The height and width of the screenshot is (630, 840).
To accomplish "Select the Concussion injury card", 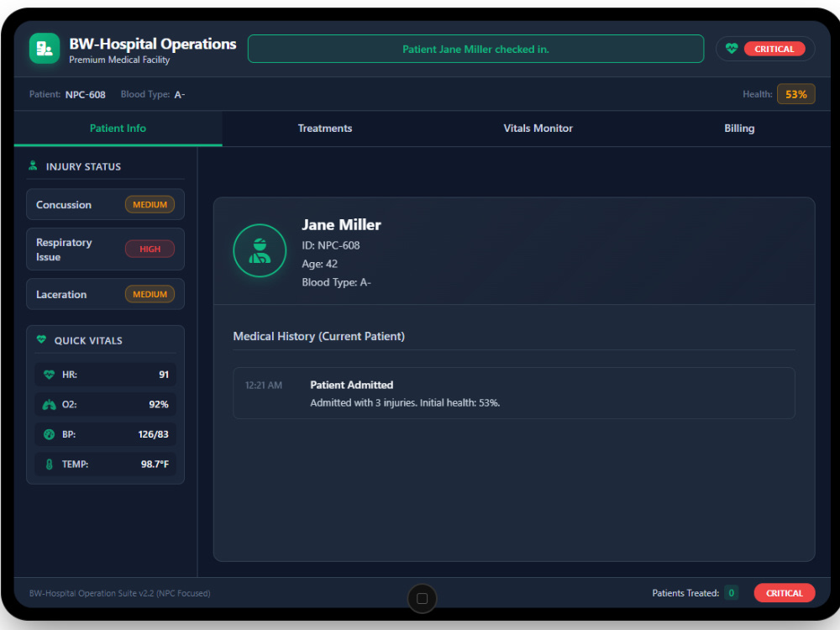I will [105, 205].
